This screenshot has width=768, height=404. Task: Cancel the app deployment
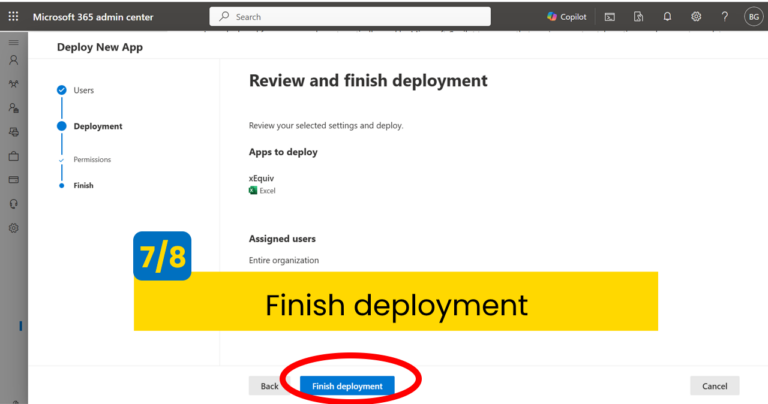(x=714, y=386)
